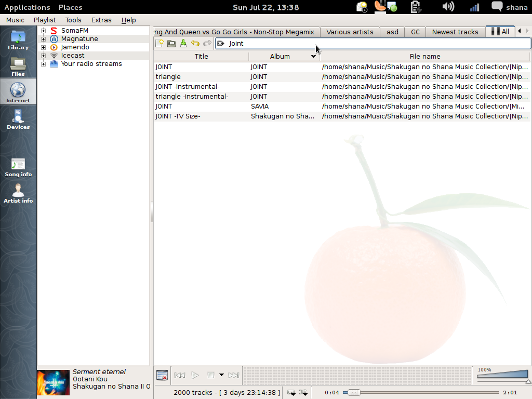Click the Jamendo service icon
This screenshot has height=399, width=532.
(54, 47)
